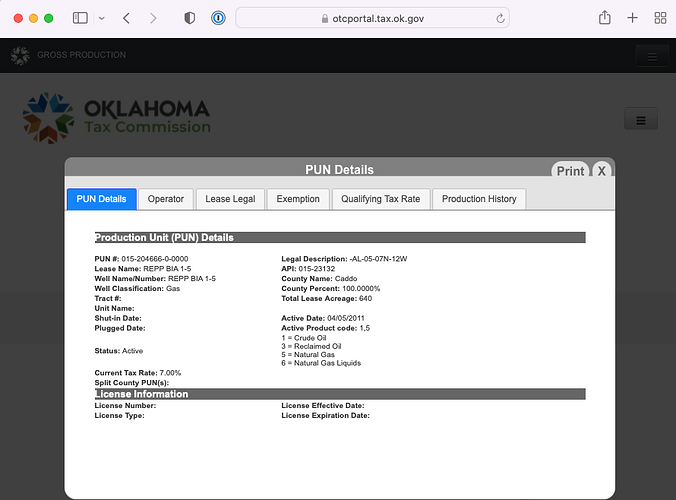Switch to the Lease Legal tab

(230, 199)
